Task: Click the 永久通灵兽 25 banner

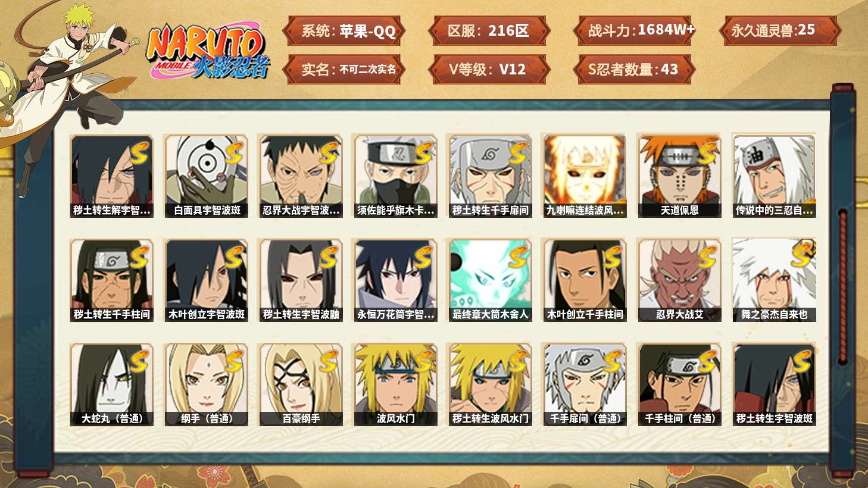Action: 780,30
